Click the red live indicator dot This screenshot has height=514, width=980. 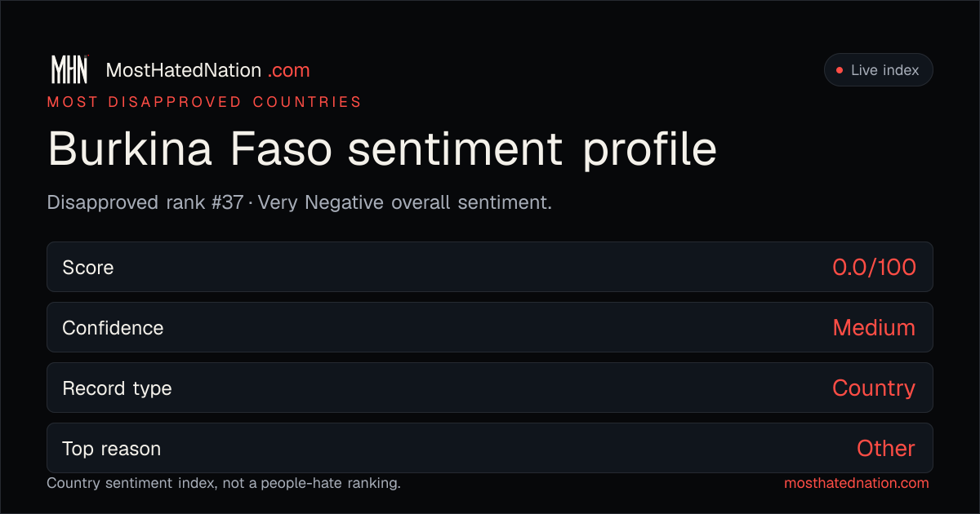coord(839,71)
